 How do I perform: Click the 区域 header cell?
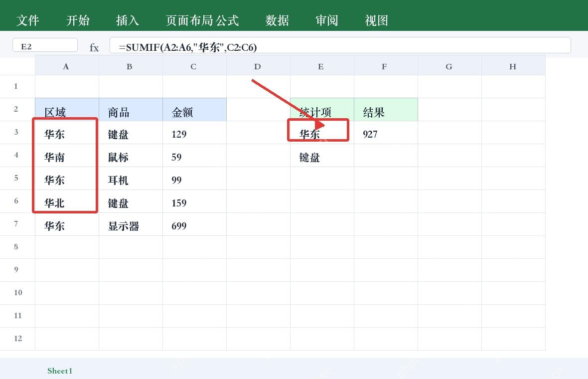click(67, 110)
